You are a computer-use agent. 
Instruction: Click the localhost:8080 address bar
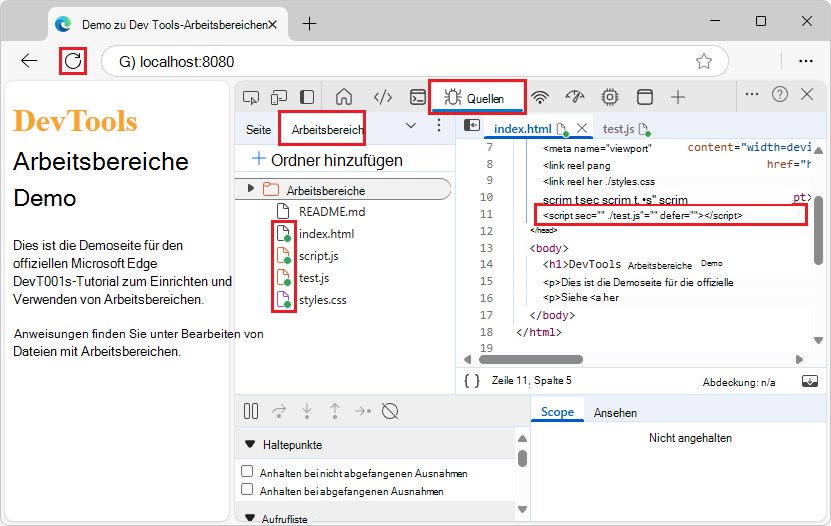point(414,61)
